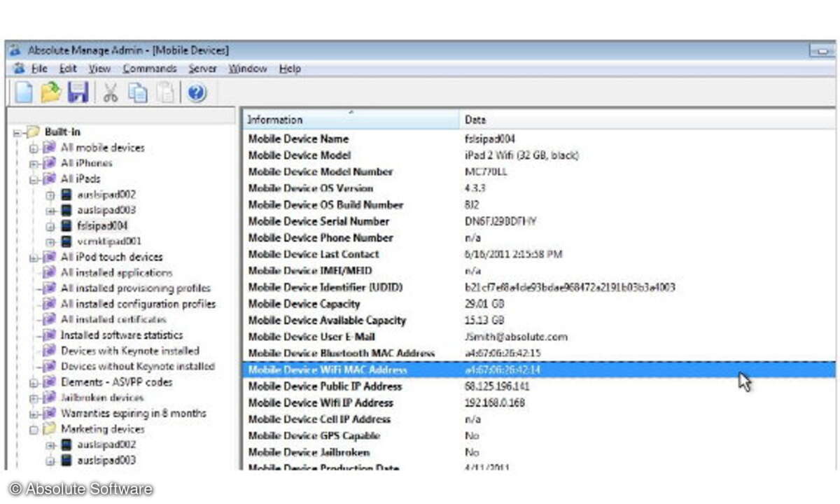Open the Window menu
840x504 pixels.
pos(248,69)
